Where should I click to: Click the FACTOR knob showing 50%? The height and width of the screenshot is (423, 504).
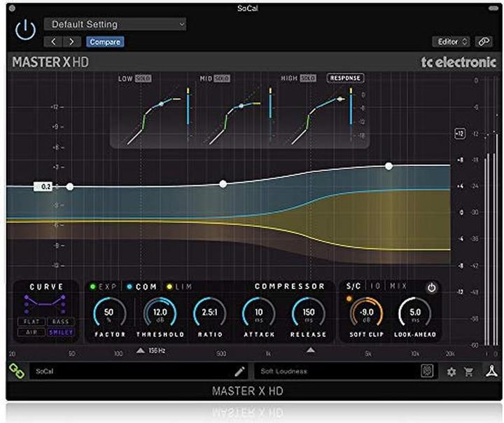tap(109, 314)
